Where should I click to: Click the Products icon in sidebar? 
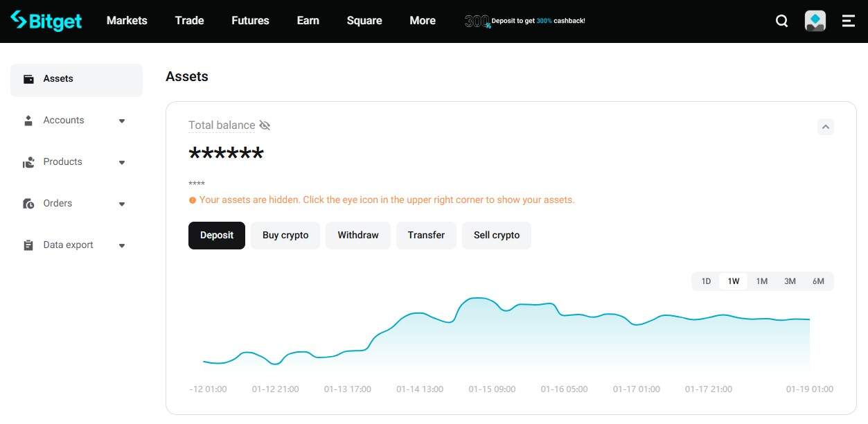[28, 162]
